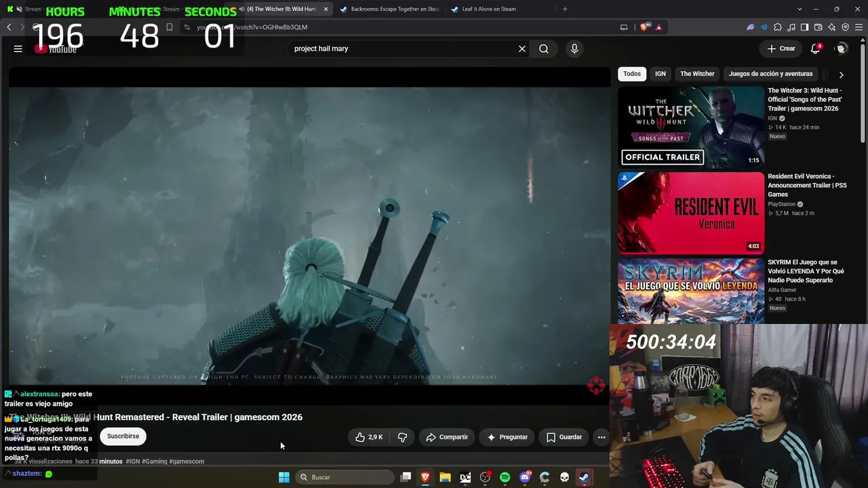This screenshot has width=868, height=488.
Task: Show more filter chips with right arrow
Action: coord(841,75)
